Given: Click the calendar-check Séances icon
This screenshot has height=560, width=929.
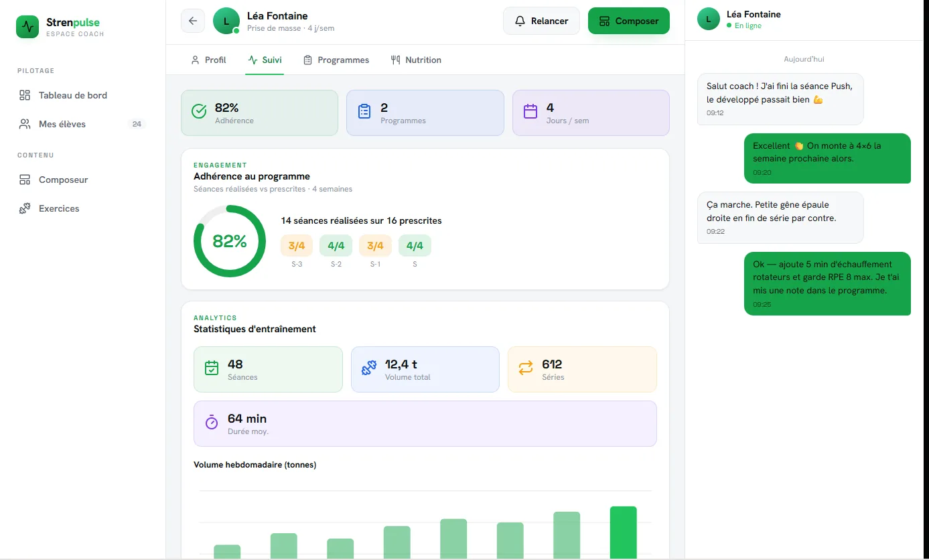Looking at the screenshot, I should [212, 368].
